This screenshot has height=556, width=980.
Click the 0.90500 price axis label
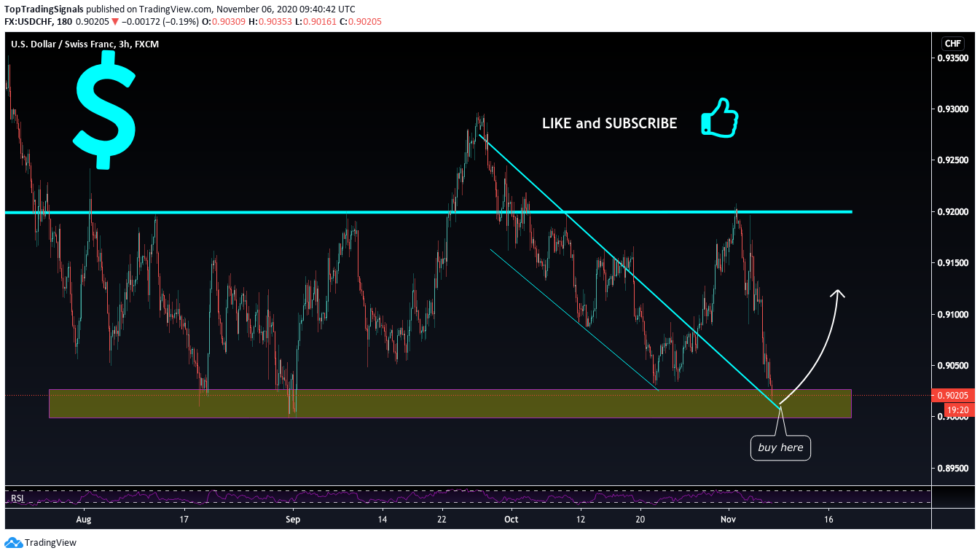click(953, 366)
